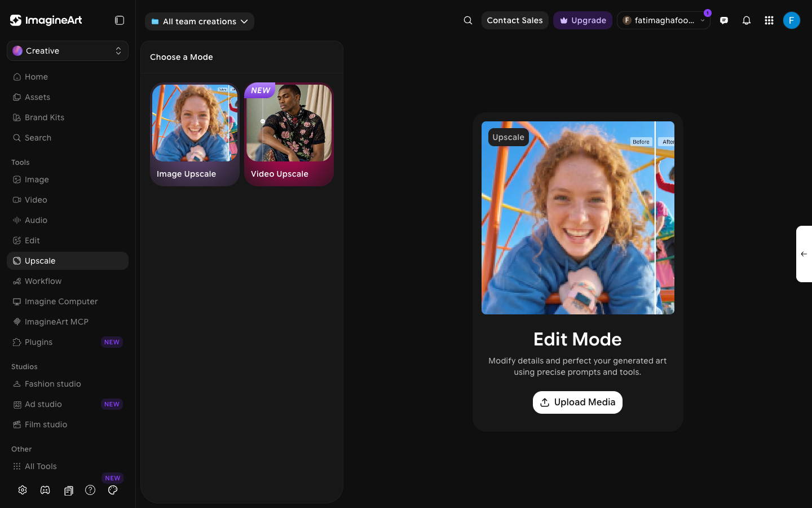Open Imagine Computer

pos(68,301)
